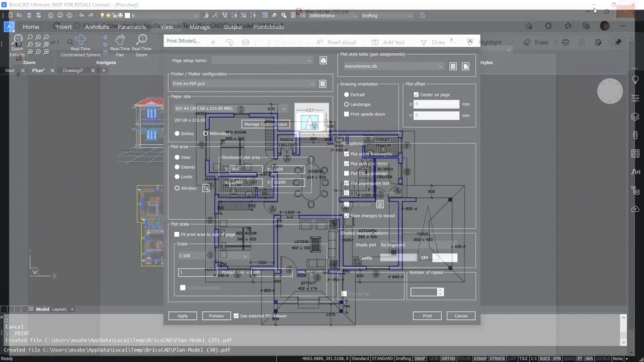Open the help question mark in toolbar
Screen dimensions: 644x362
pos(422,16)
